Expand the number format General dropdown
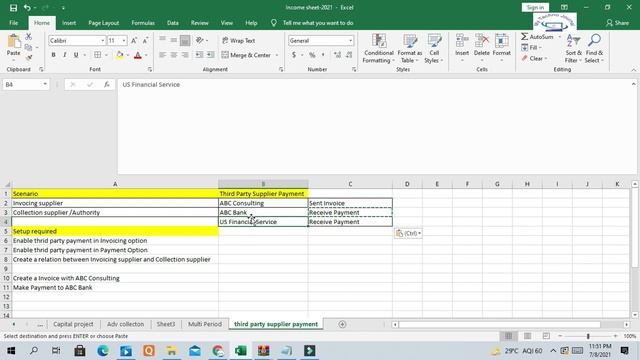Screen dimensions: 640x360 click(x=350, y=40)
